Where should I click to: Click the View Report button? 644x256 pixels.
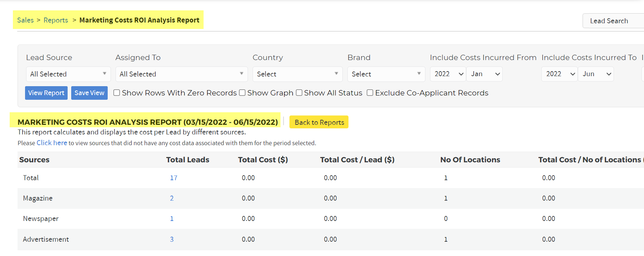[46, 93]
